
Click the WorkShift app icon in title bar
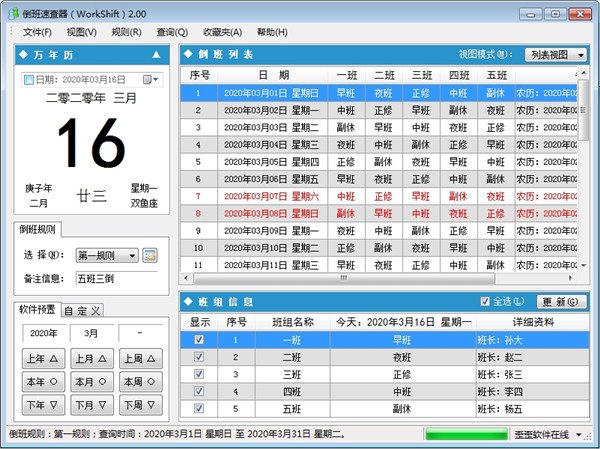[x=13, y=14]
